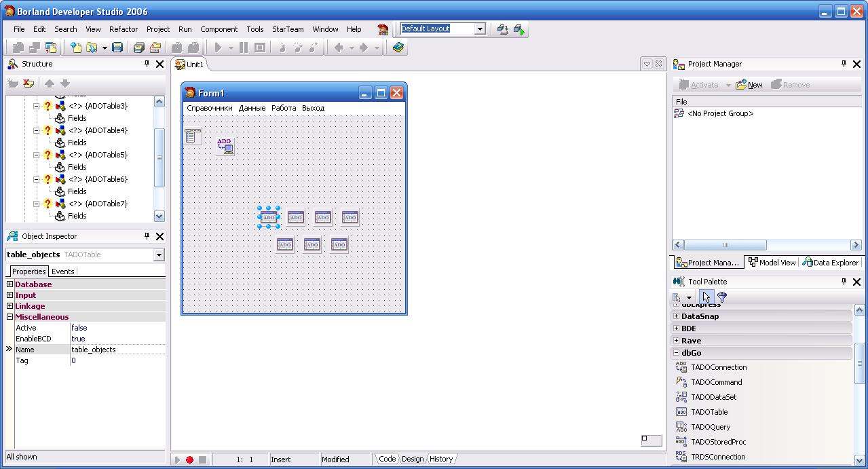Click the red record macro button
Viewport: 868px width, 469px height.
click(189, 459)
